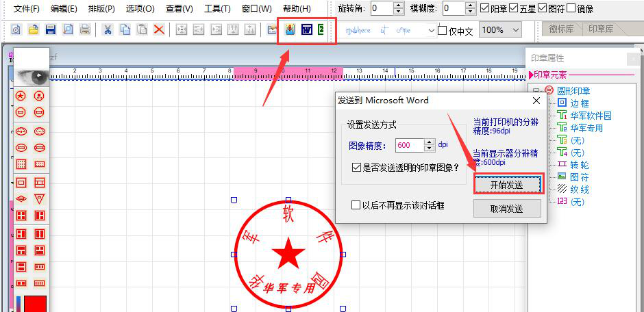Delete with the red X icon
Image resolution: width=644 pixels, height=312 pixels.
coord(159,29)
